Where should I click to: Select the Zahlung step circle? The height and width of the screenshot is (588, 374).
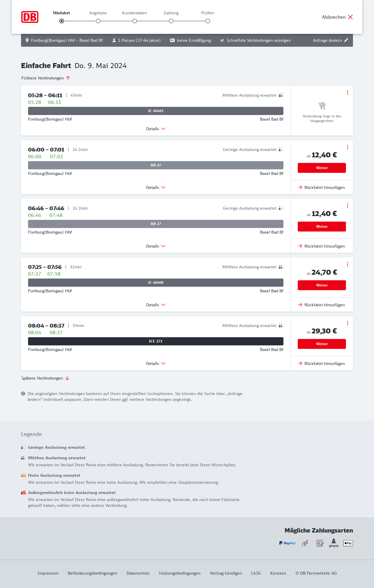click(x=171, y=21)
